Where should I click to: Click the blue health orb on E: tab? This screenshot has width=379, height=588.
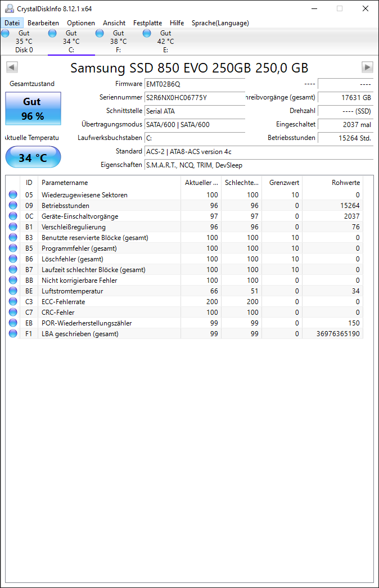point(147,33)
